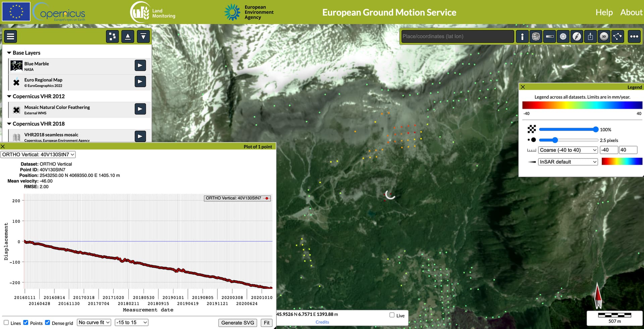644x329 pixels.
Task: Click the info 'i' toolbar icon
Action: (522, 36)
